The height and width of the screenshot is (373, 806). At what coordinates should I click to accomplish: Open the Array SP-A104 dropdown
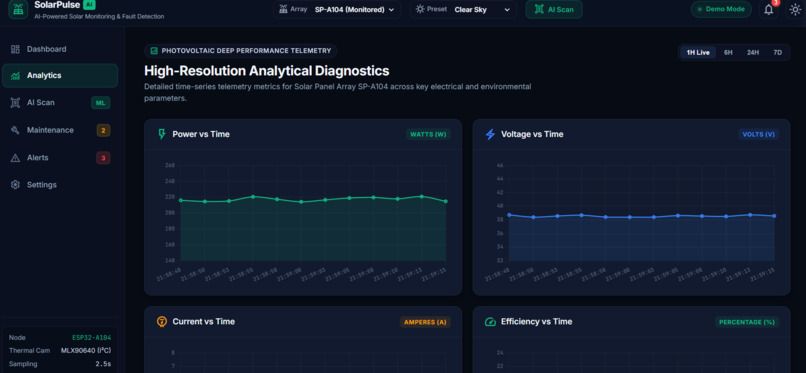point(337,9)
